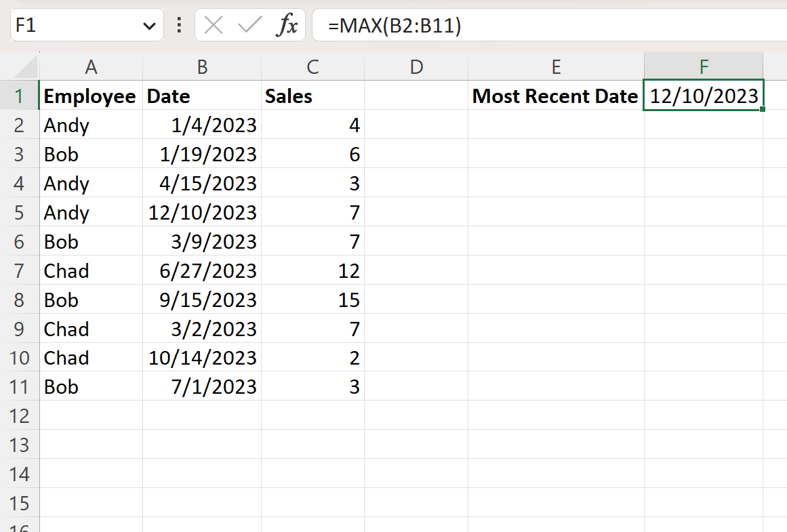The width and height of the screenshot is (787, 532).
Task: Click the three-dot formula bar handle
Action: (x=179, y=24)
